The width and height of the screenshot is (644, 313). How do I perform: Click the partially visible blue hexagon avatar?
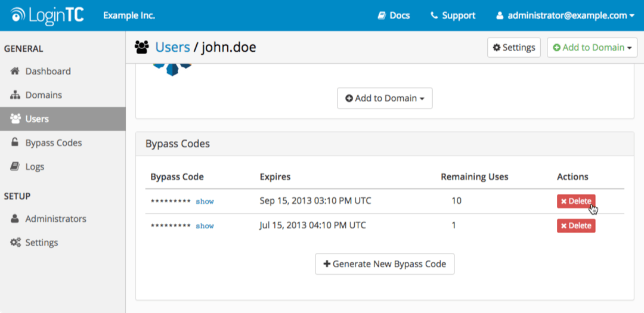click(x=172, y=69)
